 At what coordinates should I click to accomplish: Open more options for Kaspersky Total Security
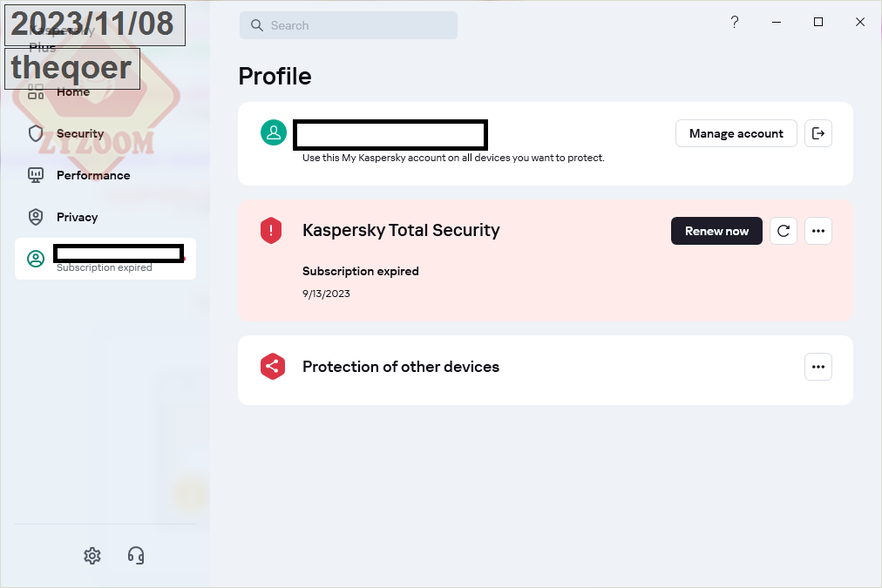[818, 231]
